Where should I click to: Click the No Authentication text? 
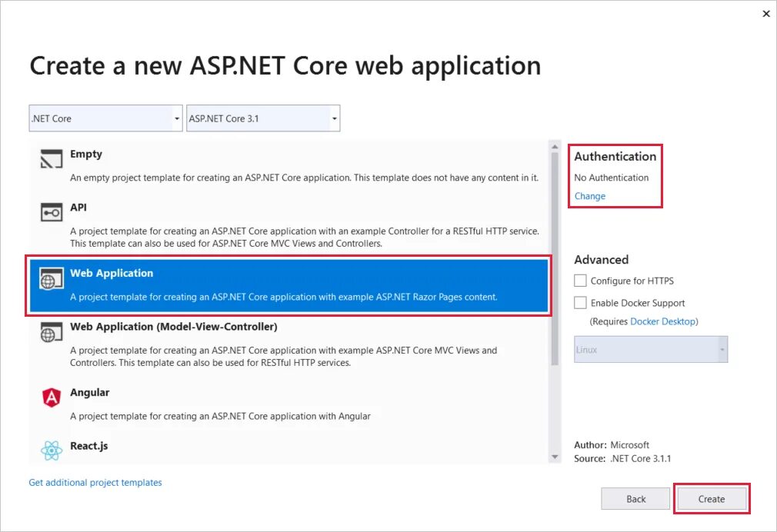pyautogui.click(x=611, y=178)
